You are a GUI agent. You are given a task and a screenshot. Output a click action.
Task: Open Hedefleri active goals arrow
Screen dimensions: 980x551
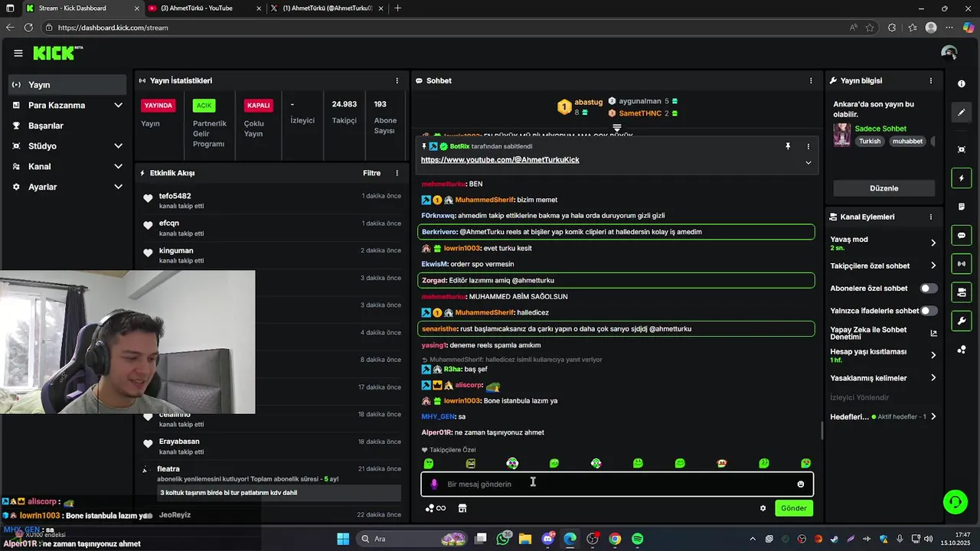pos(933,417)
